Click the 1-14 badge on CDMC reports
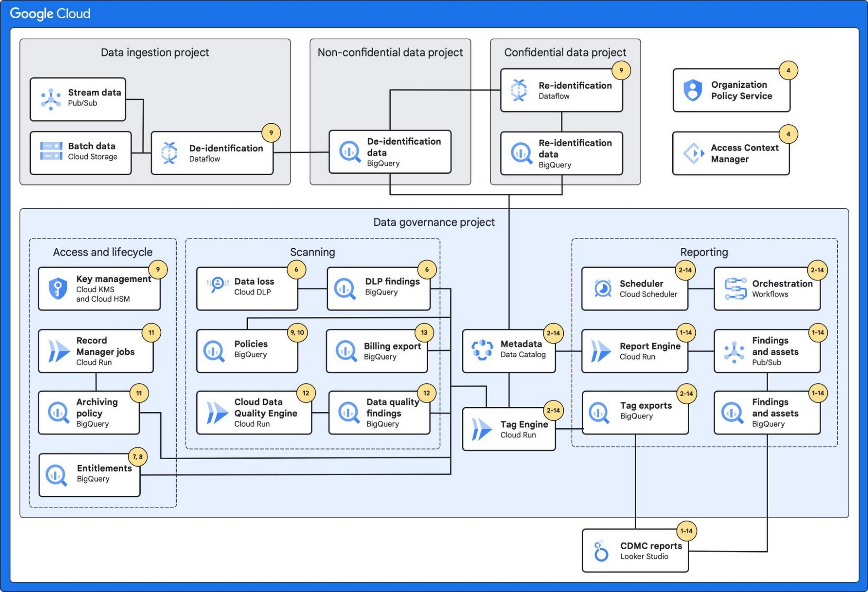Screen dimensions: 868x592 coord(686,531)
